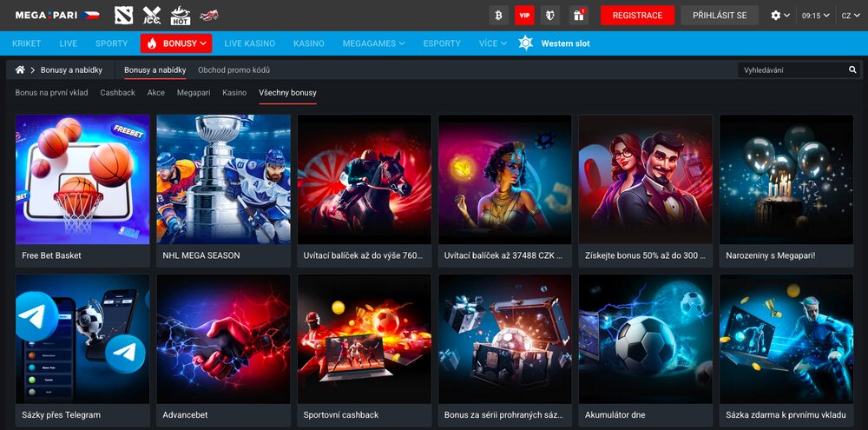Select the Kasino filter tab
Image resolution: width=868 pixels, height=430 pixels.
click(234, 93)
